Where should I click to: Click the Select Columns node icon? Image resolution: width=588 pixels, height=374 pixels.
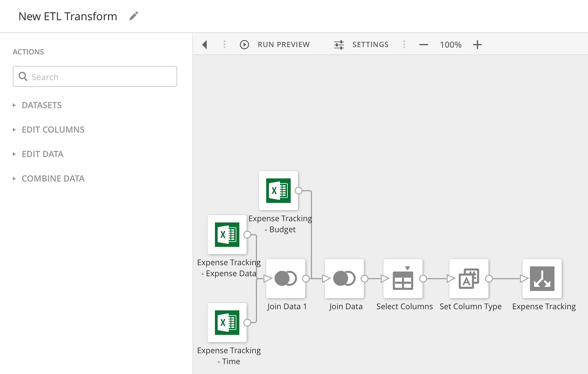pyautogui.click(x=403, y=278)
